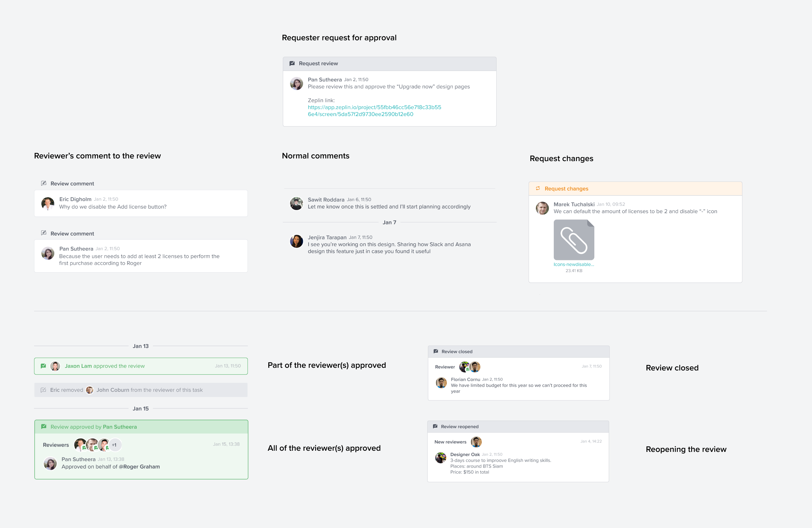812x528 pixels.
Task: Click the flag icon in the Review reopened header
Action: pos(435,426)
